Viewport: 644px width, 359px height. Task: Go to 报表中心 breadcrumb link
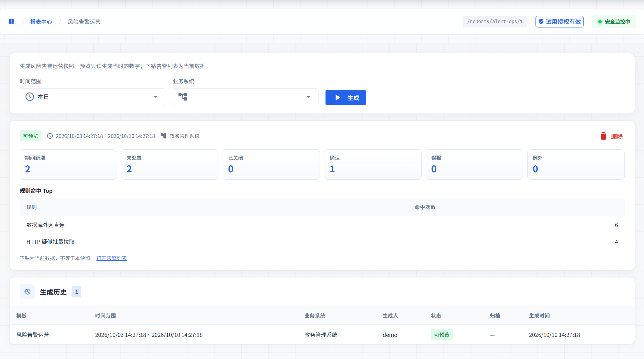(x=41, y=22)
